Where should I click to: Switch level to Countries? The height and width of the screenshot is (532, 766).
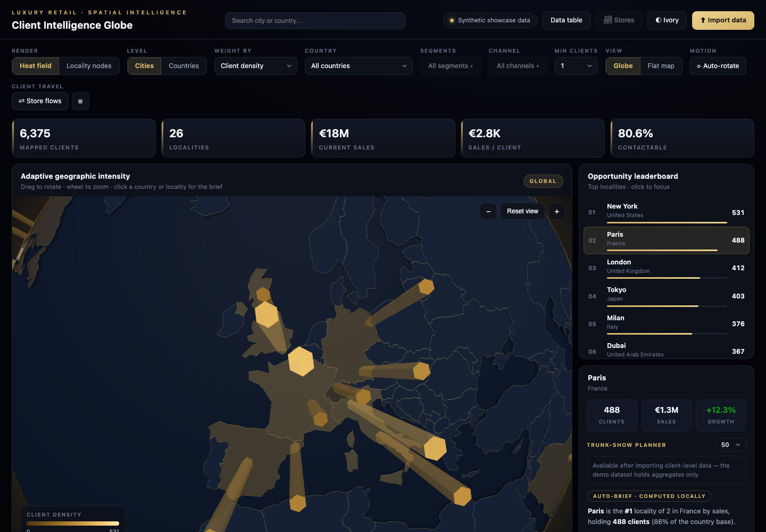click(184, 66)
